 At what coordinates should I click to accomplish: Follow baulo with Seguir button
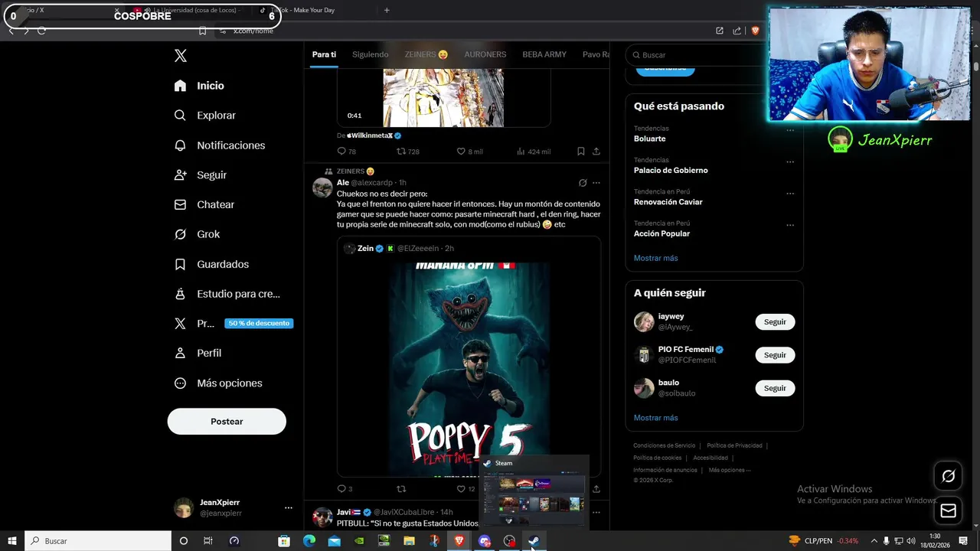(775, 389)
